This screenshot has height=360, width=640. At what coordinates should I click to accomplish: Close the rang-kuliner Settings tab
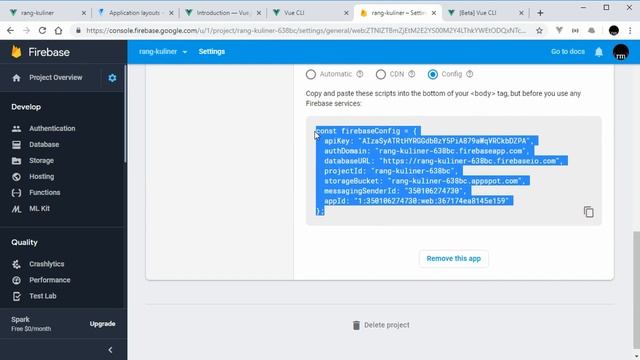tap(434, 13)
